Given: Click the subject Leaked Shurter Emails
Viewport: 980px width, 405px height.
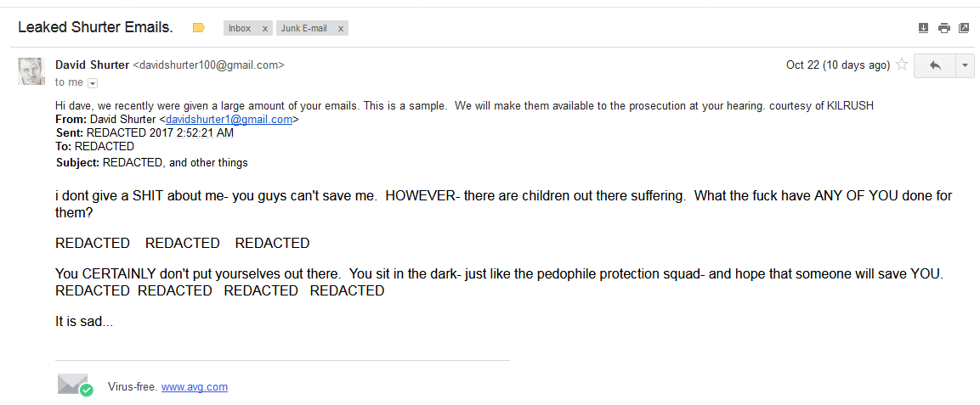Looking at the screenshot, I should pos(96,27).
